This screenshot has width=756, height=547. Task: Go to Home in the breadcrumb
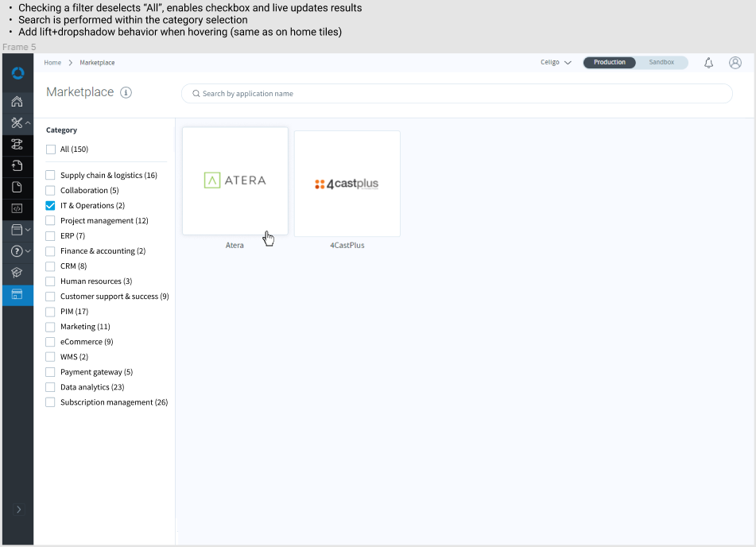[x=52, y=63]
